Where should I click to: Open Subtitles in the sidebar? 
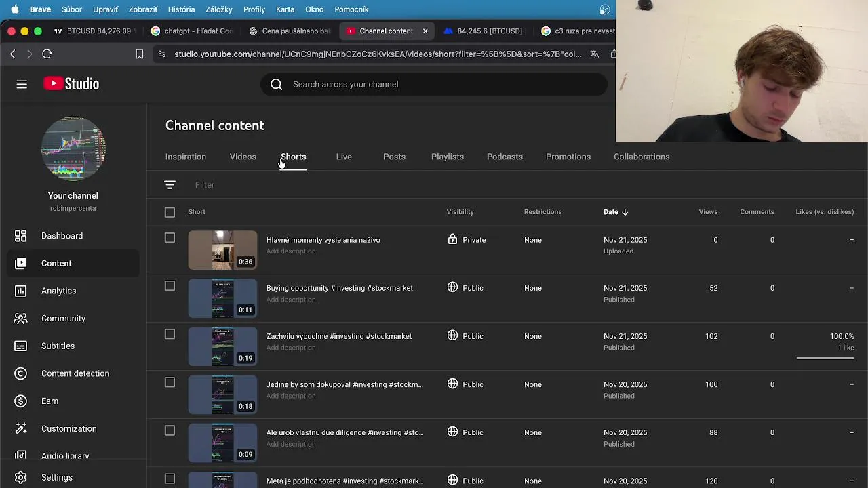(x=73, y=346)
